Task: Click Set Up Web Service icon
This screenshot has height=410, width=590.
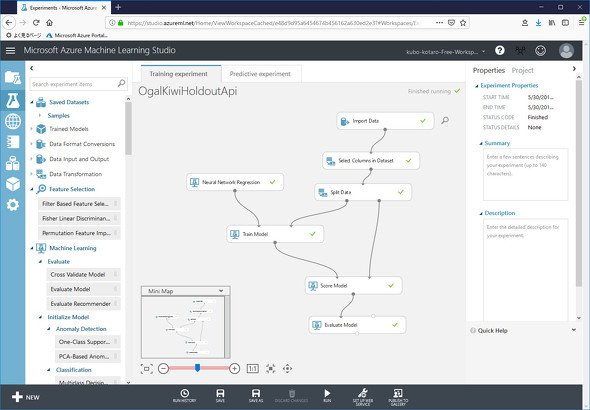Action: click(363, 396)
